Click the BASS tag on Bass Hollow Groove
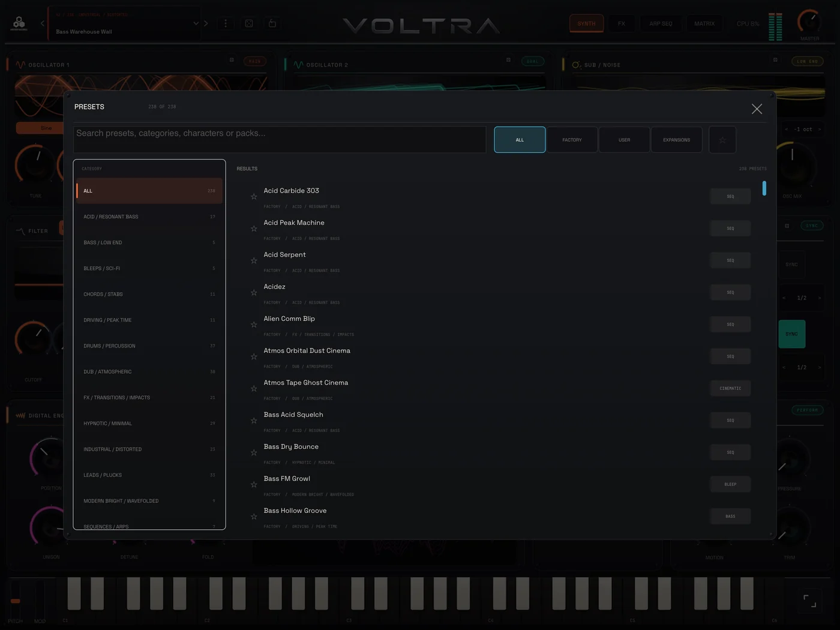840x630 pixels. (x=730, y=516)
